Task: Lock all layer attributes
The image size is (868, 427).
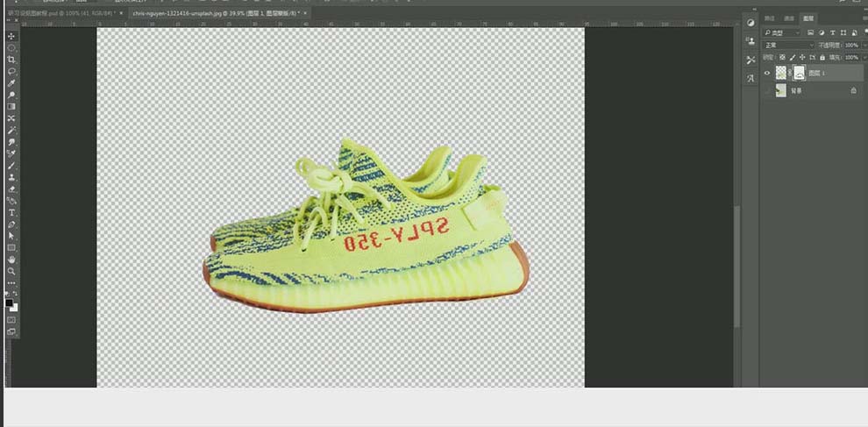Action: (822, 58)
